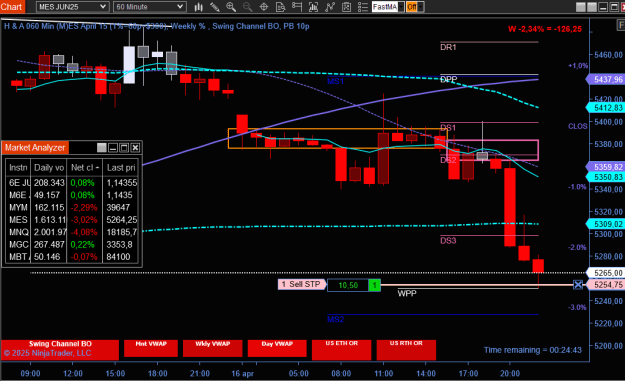Select the 1 Sell STP order label

[301, 284]
